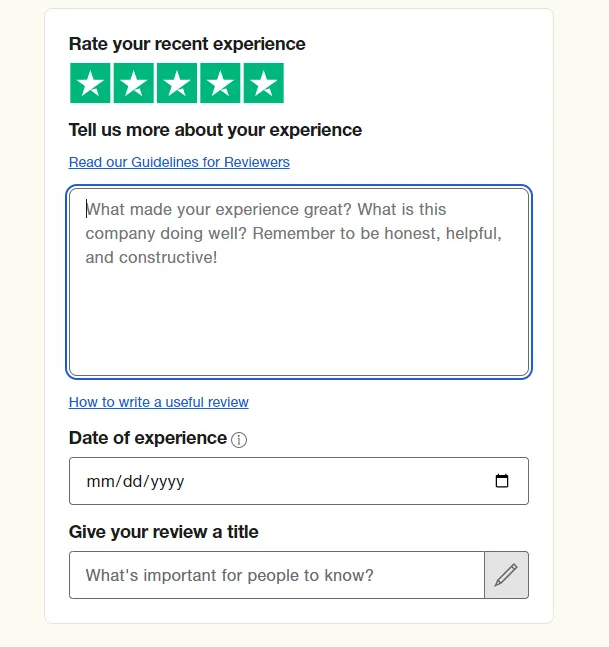Screen dimensions: 609x647
Task: Open the calendar date picker icon
Action: (502, 481)
